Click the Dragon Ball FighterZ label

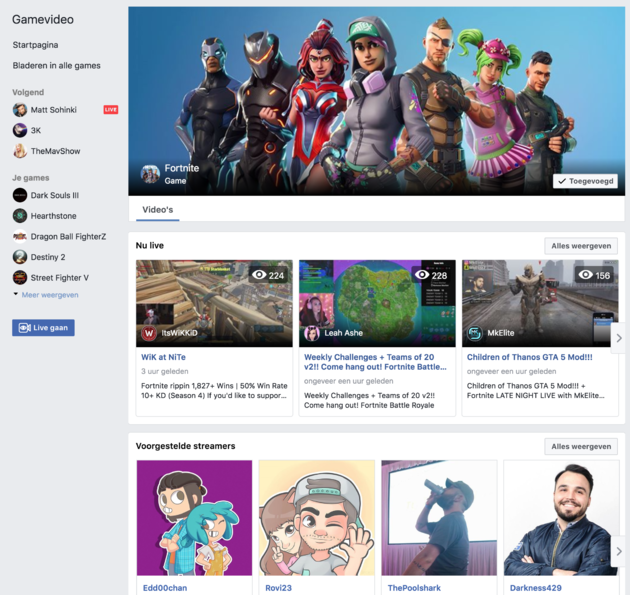click(x=68, y=237)
